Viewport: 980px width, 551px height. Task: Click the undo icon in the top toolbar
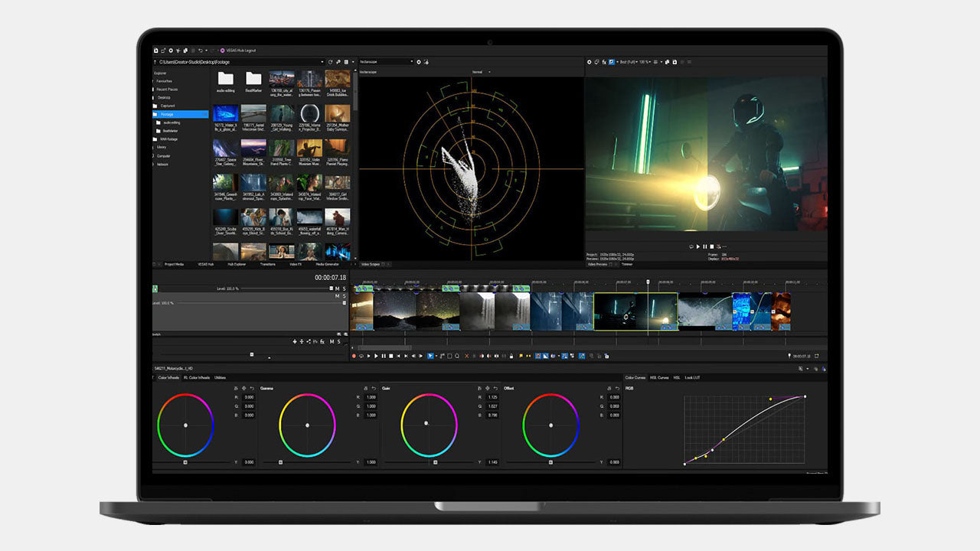pos(200,51)
